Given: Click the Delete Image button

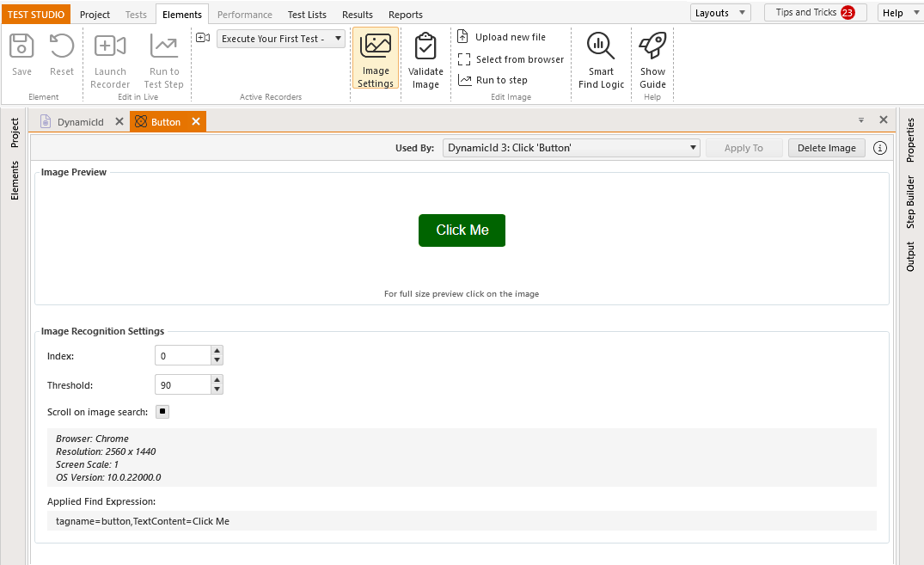Looking at the screenshot, I should 826,148.
